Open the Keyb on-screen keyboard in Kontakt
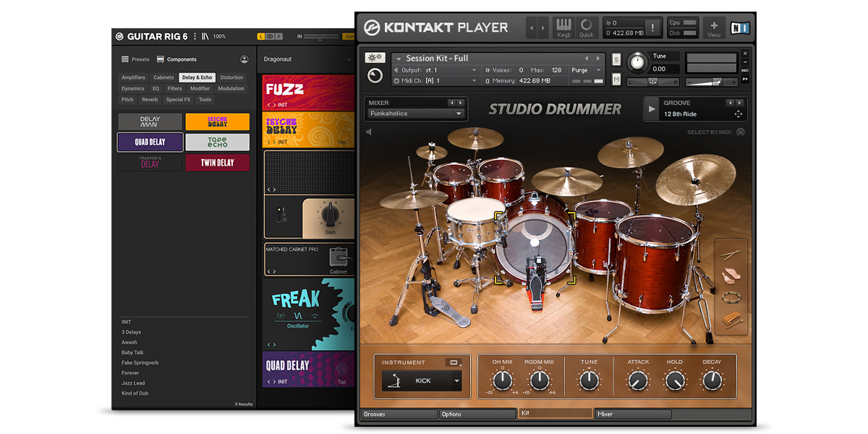 563,27
